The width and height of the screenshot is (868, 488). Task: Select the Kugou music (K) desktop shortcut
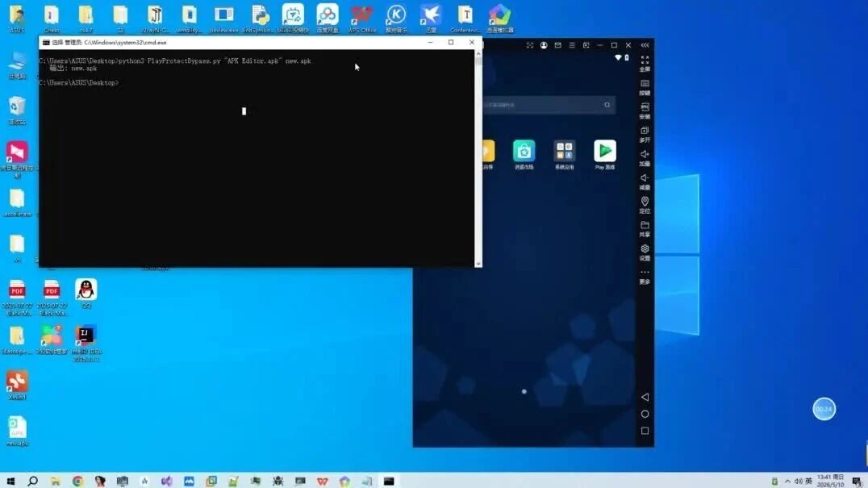coord(396,19)
